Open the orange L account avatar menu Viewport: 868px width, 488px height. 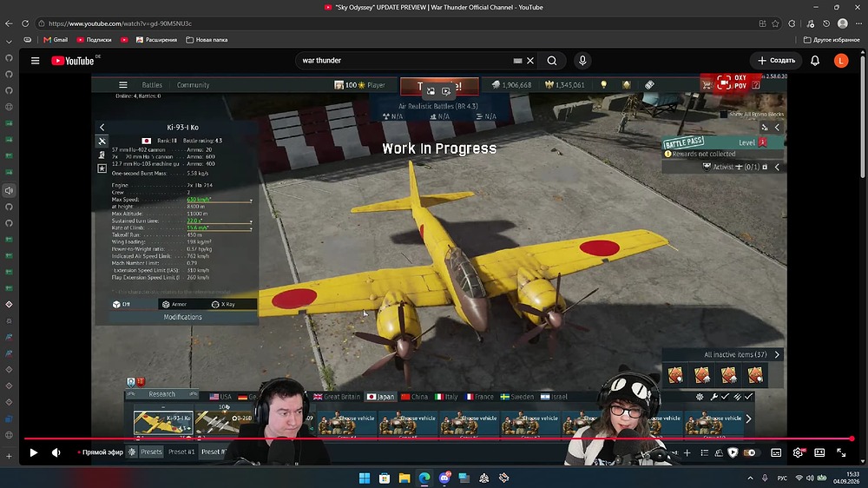coord(841,61)
